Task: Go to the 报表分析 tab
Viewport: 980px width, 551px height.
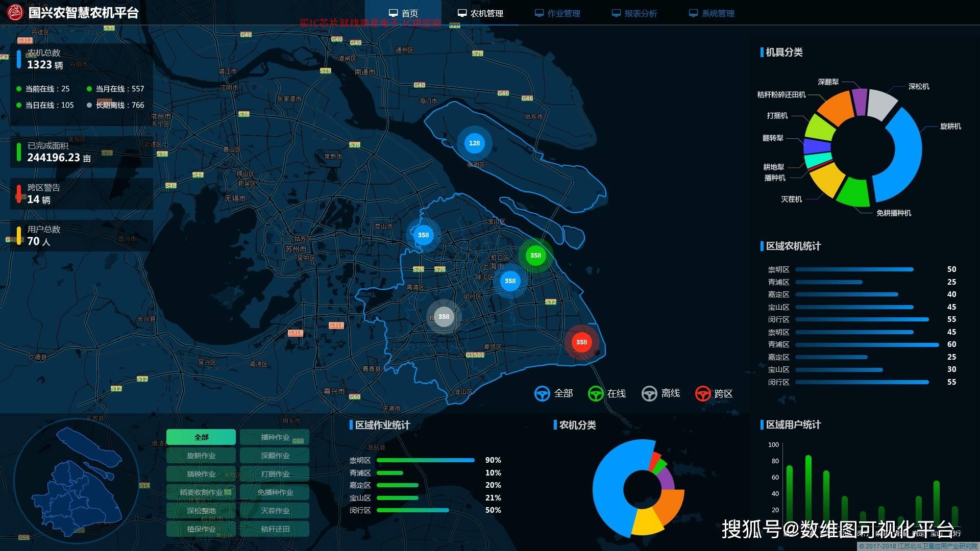Action: pos(634,13)
